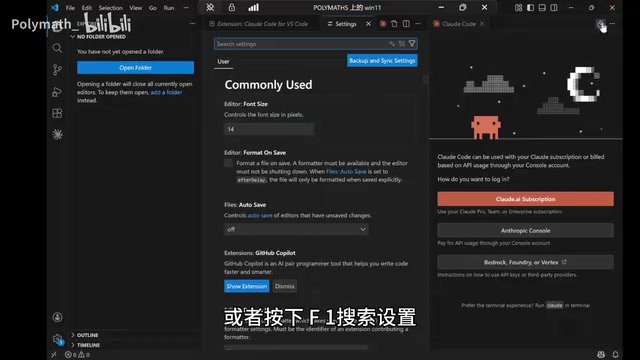The width and height of the screenshot is (640, 360).
Task: Toggle the secondary side bar layout icon
Action: (x=554, y=8)
